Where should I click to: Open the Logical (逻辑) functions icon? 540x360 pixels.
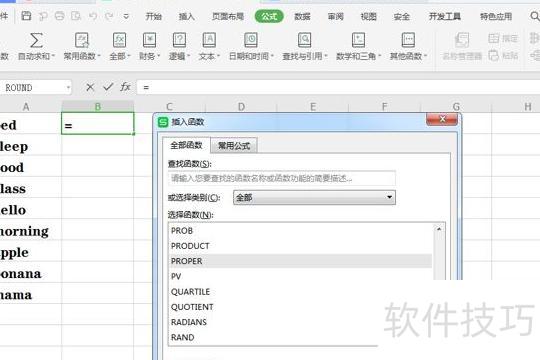pyautogui.click(x=179, y=40)
